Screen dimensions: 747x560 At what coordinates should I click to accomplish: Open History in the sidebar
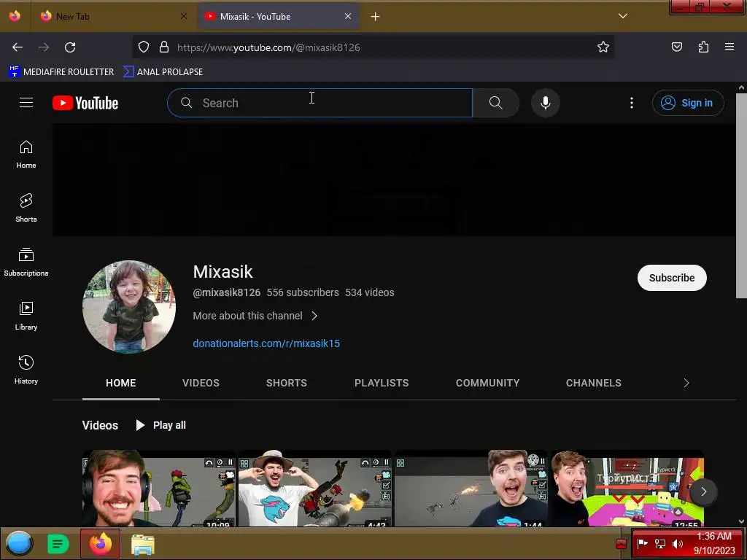click(26, 370)
